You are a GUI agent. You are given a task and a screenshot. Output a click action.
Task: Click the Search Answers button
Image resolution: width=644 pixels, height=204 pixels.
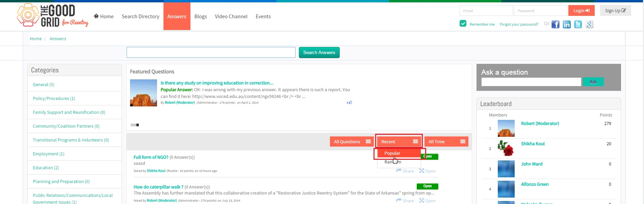tap(319, 52)
